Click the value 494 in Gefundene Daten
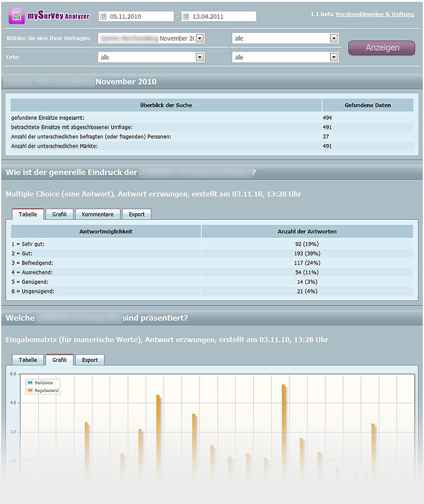This screenshot has height=504, width=424. (327, 117)
